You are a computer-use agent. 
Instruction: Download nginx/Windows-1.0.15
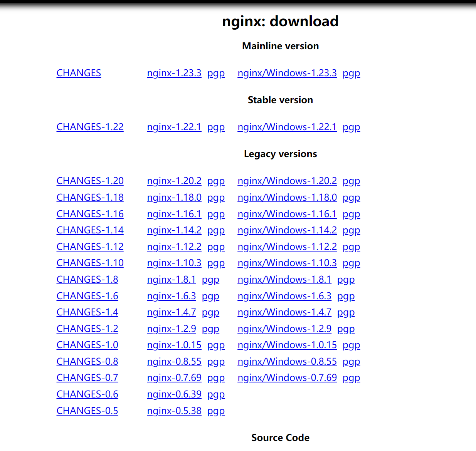pyautogui.click(x=287, y=345)
